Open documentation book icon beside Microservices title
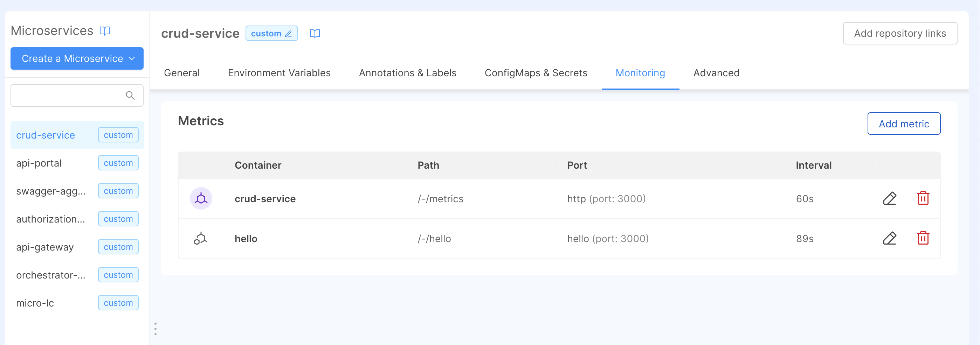This screenshot has height=345, width=980. coord(105,31)
